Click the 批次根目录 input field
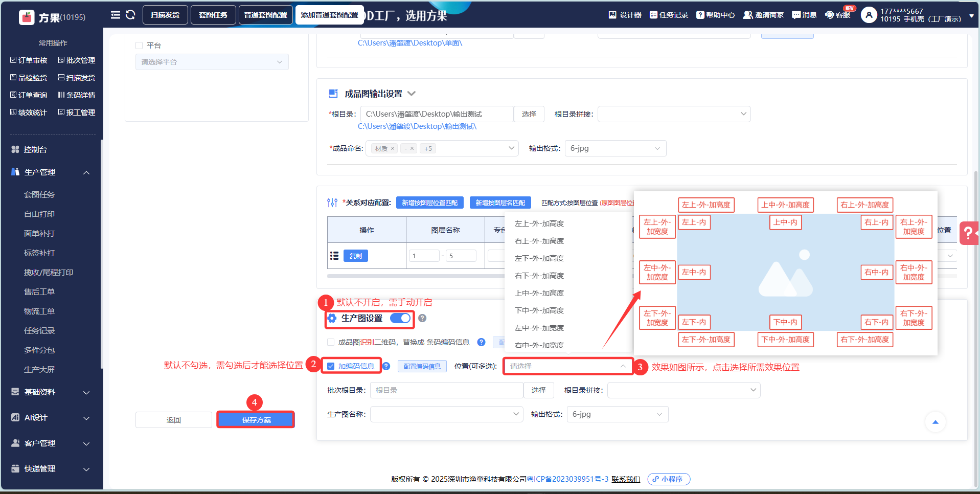The height and width of the screenshot is (494, 980). 447,390
